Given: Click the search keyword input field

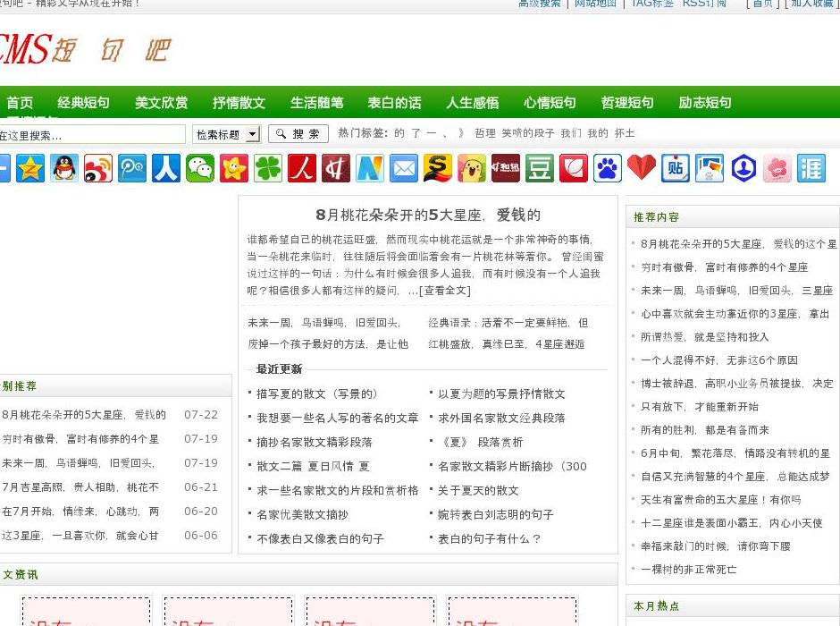Looking at the screenshot, I should click(91, 134).
